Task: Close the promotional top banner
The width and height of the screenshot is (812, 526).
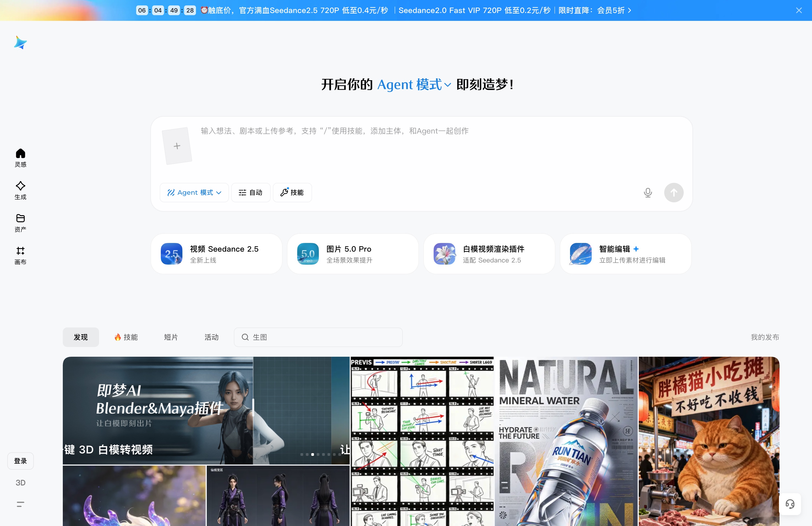Action: pyautogui.click(x=799, y=10)
